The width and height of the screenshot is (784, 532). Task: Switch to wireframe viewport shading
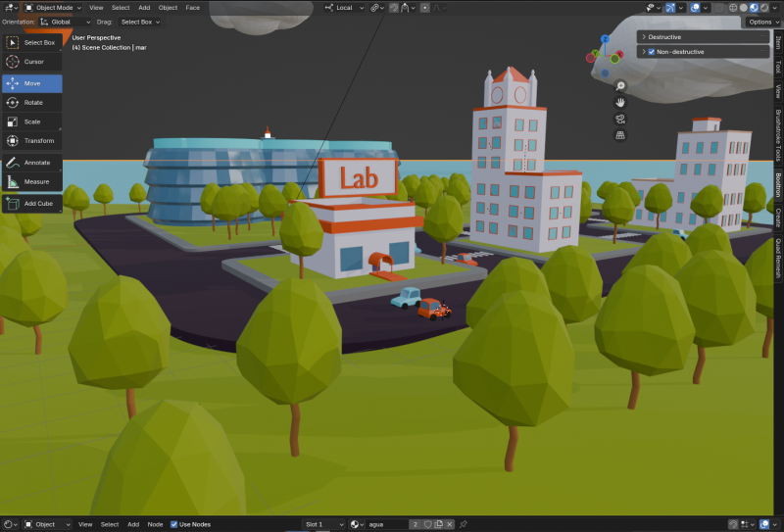coord(733,8)
